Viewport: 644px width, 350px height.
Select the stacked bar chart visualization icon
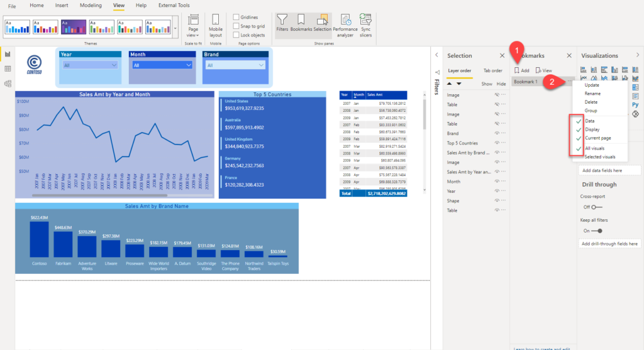click(x=584, y=70)
